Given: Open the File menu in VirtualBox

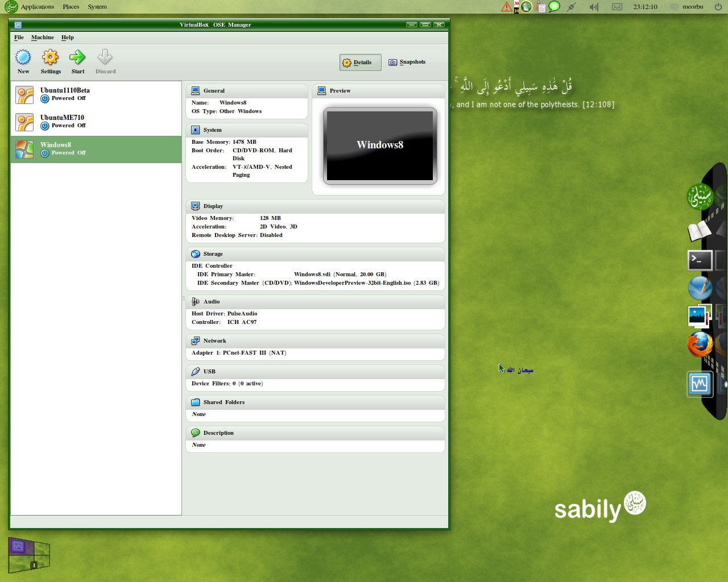Looking at the screenshot, I should click(19, 37).
